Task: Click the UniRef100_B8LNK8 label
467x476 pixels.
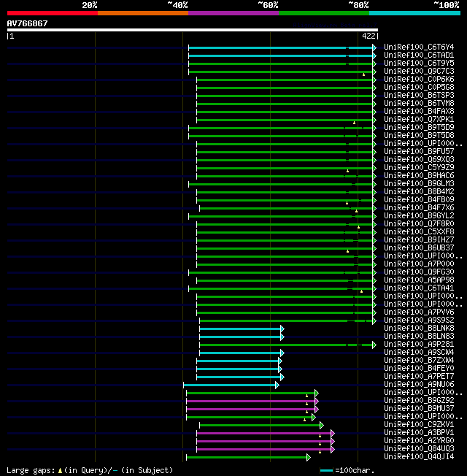Action: (419, 329)
